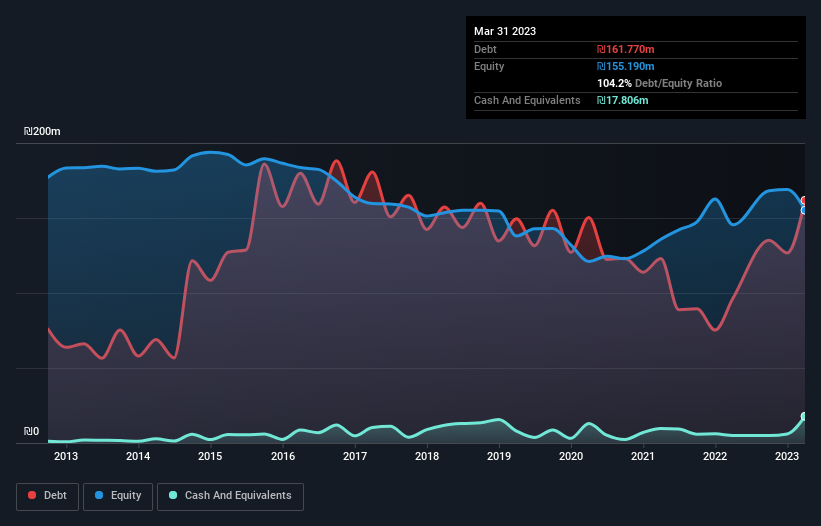
Task: Select the 2017 x-axis label
Action: pos(355,456)
